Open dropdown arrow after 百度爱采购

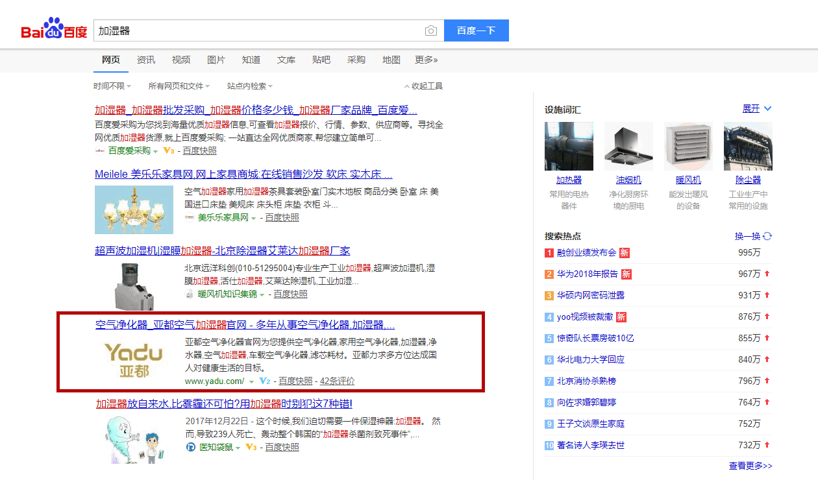click(155, 151)
